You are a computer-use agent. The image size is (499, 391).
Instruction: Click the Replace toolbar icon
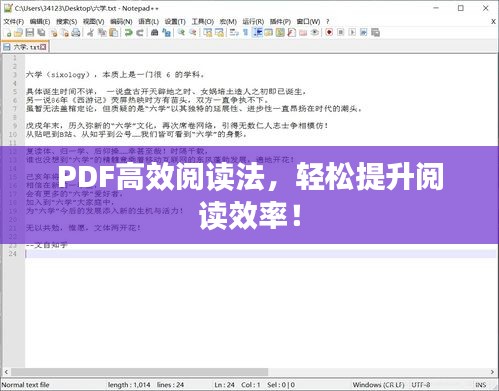click(x=166, y=33)
